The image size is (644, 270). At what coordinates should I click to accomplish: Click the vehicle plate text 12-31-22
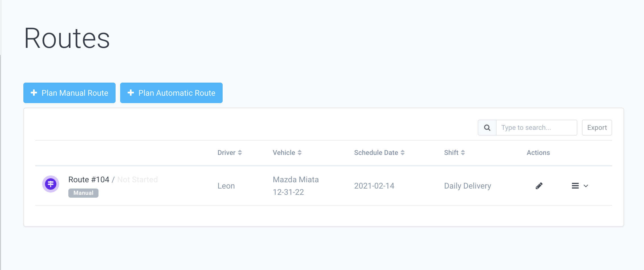point(288,192)
